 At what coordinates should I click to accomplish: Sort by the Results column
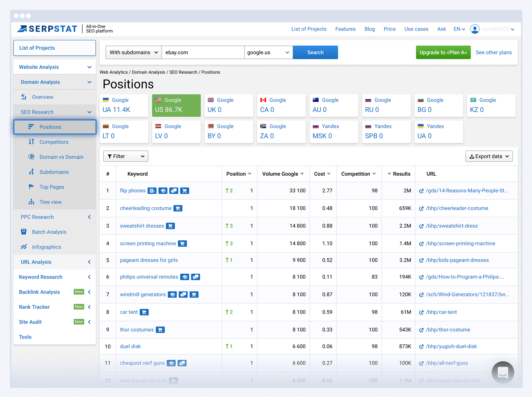coord(399,174)
